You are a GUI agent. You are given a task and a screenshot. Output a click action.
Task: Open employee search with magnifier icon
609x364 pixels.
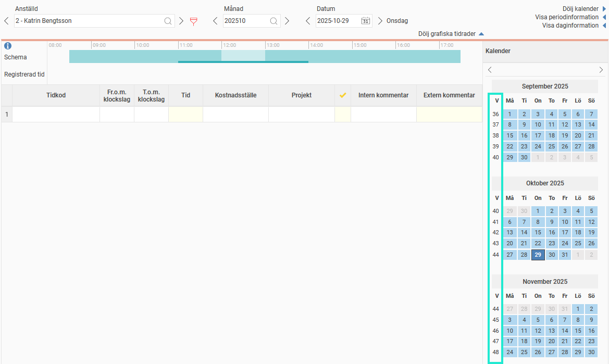[x=168, y=21]
